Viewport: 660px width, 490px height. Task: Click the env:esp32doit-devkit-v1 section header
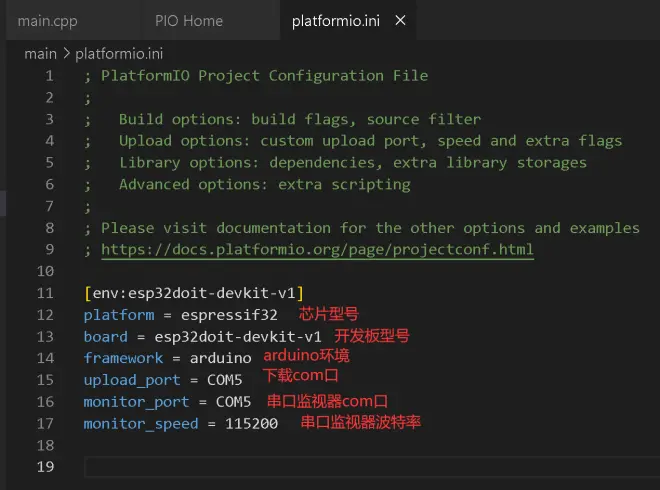[x=194, y=293]
